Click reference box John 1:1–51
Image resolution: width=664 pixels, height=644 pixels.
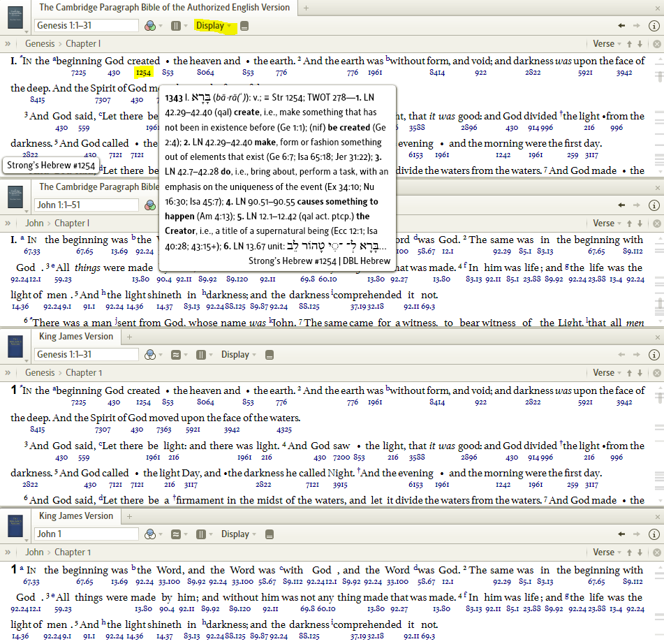tap(87, 205)
